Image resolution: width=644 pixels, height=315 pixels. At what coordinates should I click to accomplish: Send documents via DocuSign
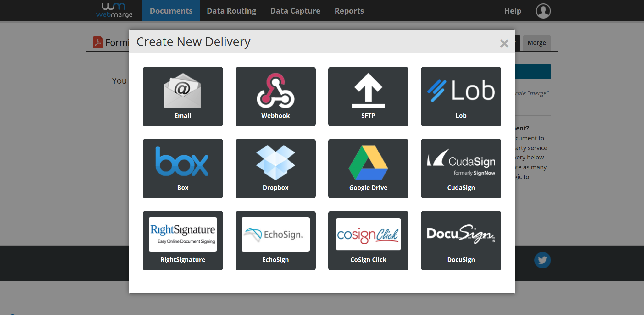click(x=461, y=240)
